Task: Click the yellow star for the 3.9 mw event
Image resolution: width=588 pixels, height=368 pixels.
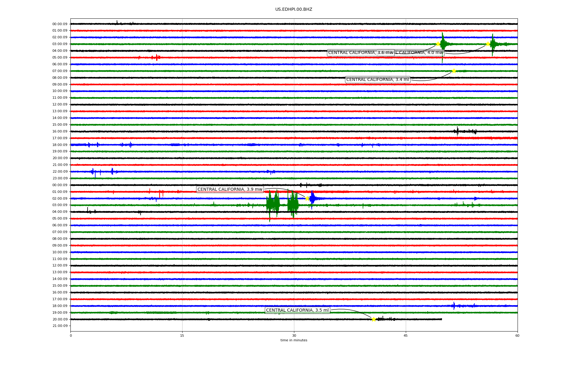Action: tap(307, 198)
